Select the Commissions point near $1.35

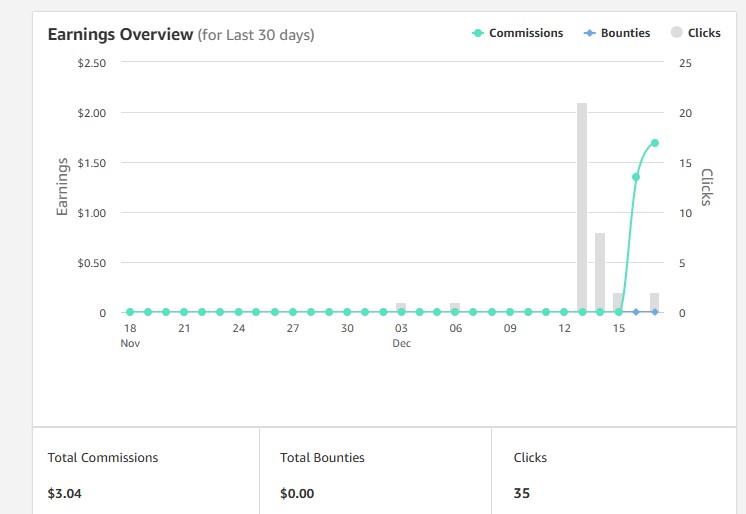click(636, 177)
